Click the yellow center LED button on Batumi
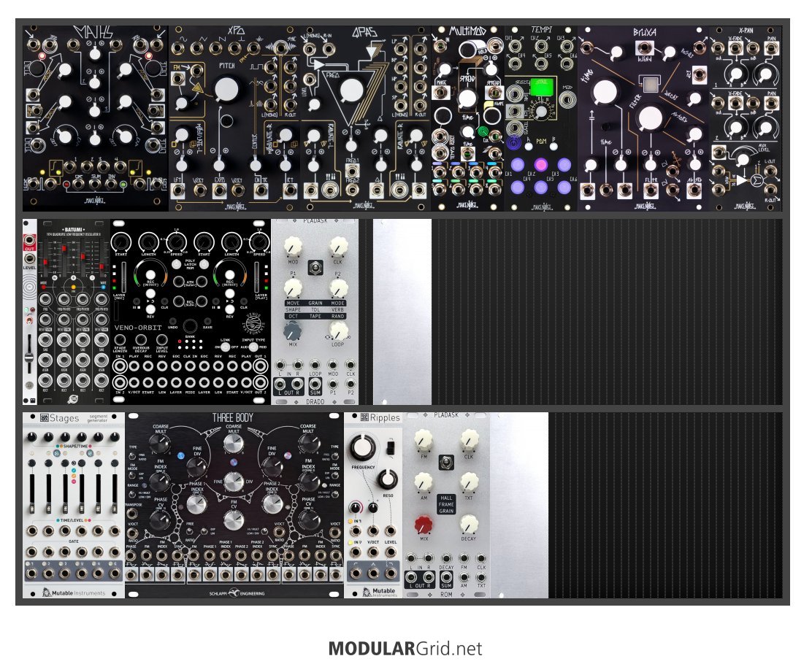 [74, 287]
